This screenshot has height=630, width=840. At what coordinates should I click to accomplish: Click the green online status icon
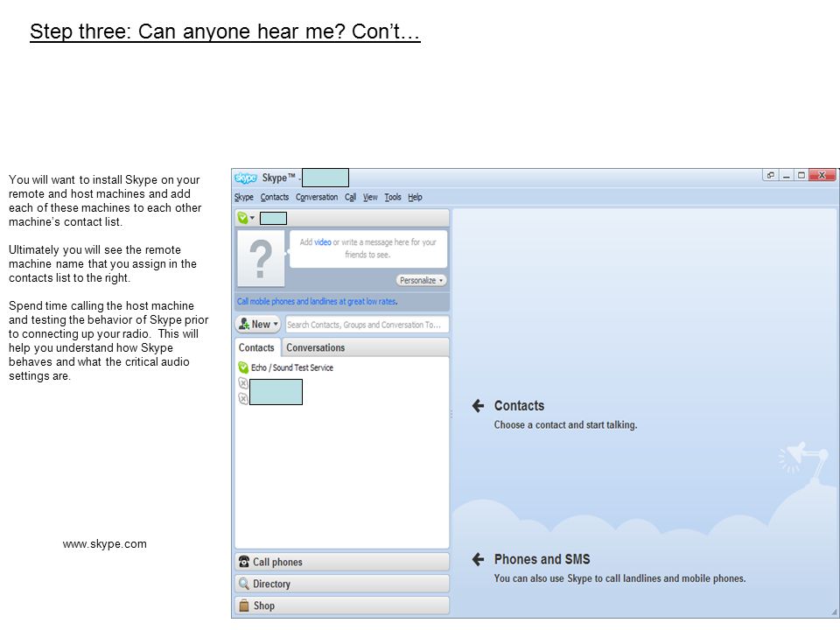pos(242,218)
